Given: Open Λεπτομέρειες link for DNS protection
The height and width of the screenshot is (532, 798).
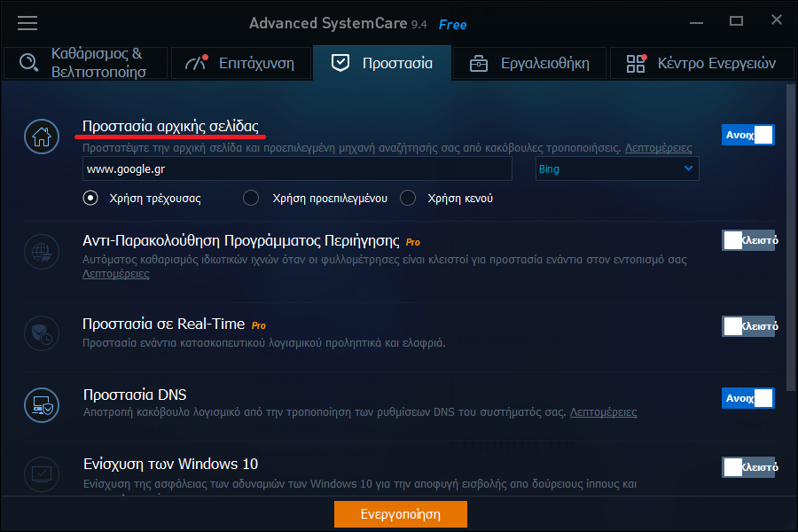Looking at the screenshot, I should [x=603, y=411].
